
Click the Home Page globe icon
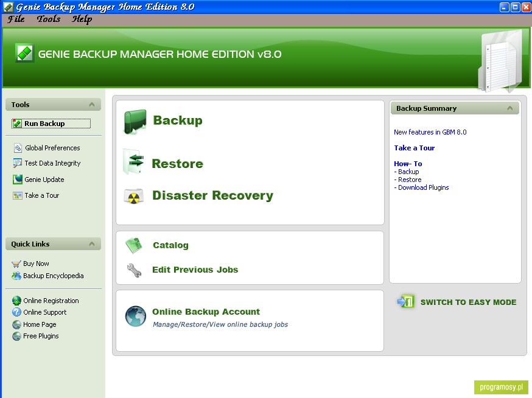16,325
